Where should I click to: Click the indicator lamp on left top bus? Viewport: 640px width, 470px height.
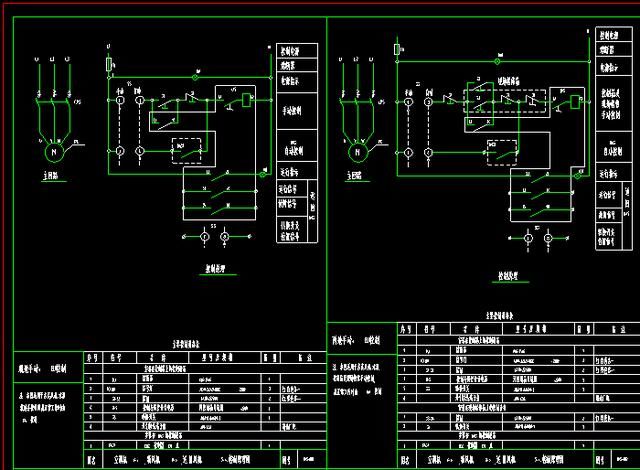coord(195,77)
